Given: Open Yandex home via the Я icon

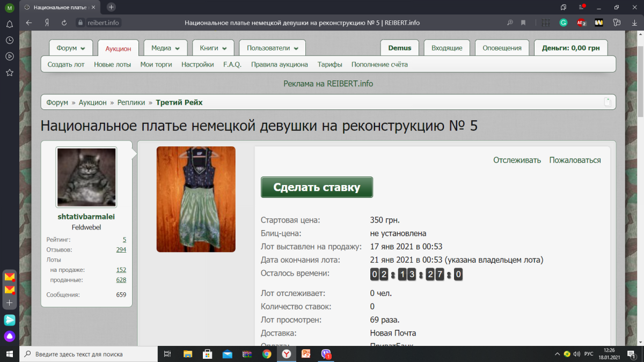Looking at the screenshot, I should pyautogui.click(x=47, y=23).
